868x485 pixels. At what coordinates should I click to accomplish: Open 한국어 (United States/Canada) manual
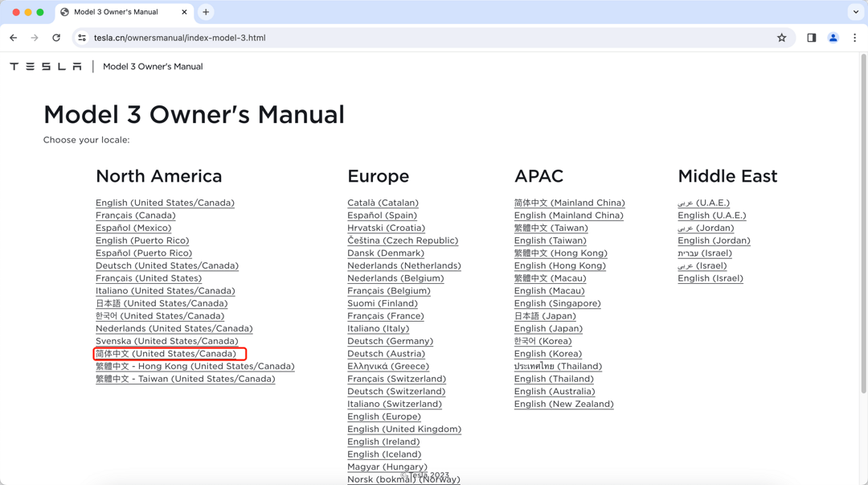[160, 316]
